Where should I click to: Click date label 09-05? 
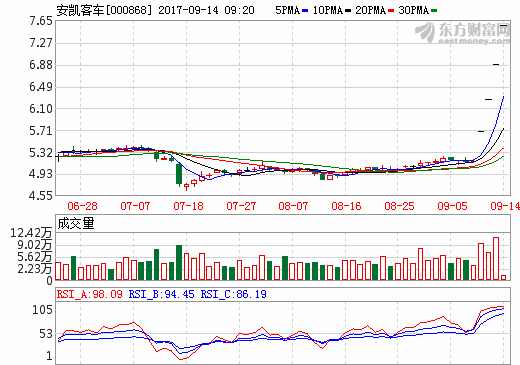pyautogui.click(x=452, y=206)
